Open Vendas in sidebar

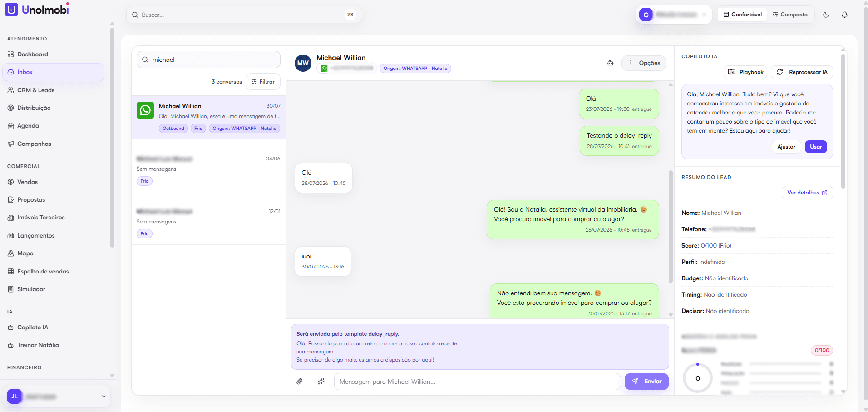point(54,182)
